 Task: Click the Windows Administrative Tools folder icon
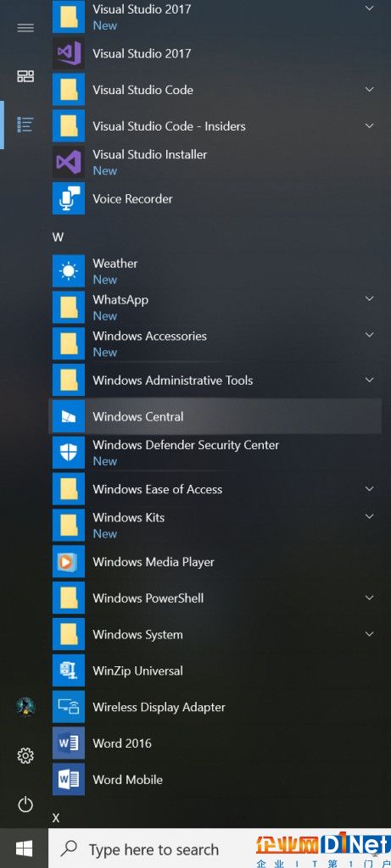coord(69,380)
